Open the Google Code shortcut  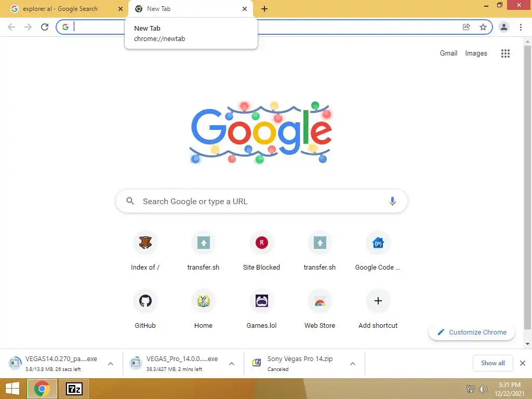(378, 251)
